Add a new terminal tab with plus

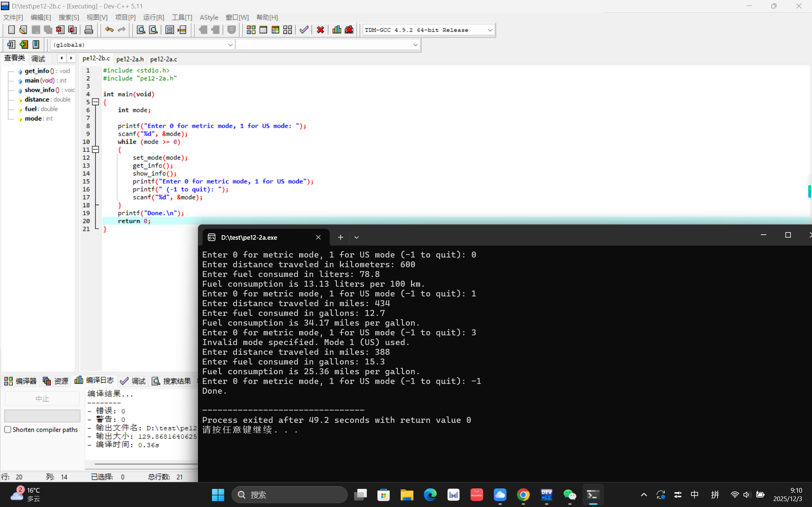tap(341, 238)
